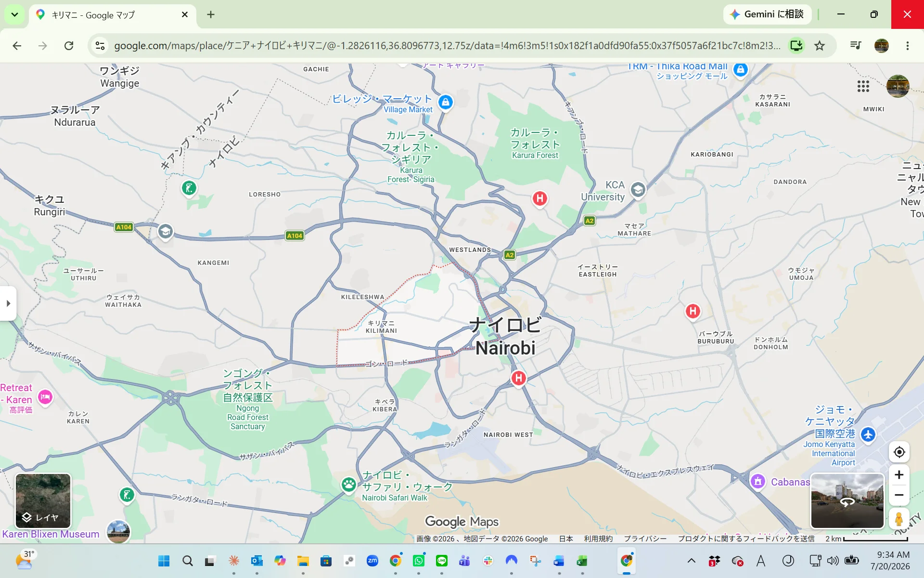Click the Karura Forest map label
The height and width of the screenshot is (578, 924).
point(535,143)
